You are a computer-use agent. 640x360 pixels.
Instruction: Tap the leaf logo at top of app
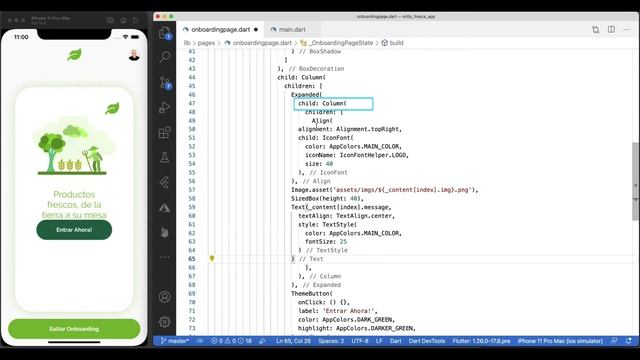pyautogui.click(x=74, y=54)
